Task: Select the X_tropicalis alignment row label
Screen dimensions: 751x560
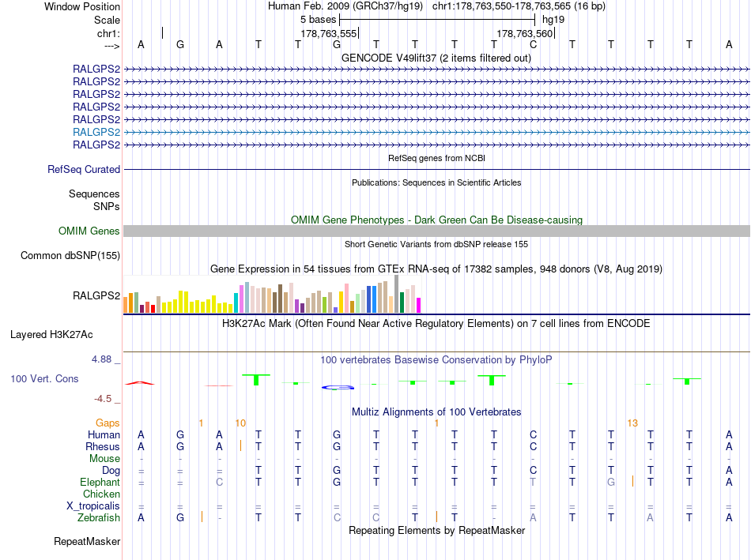Action: (93, 506)
